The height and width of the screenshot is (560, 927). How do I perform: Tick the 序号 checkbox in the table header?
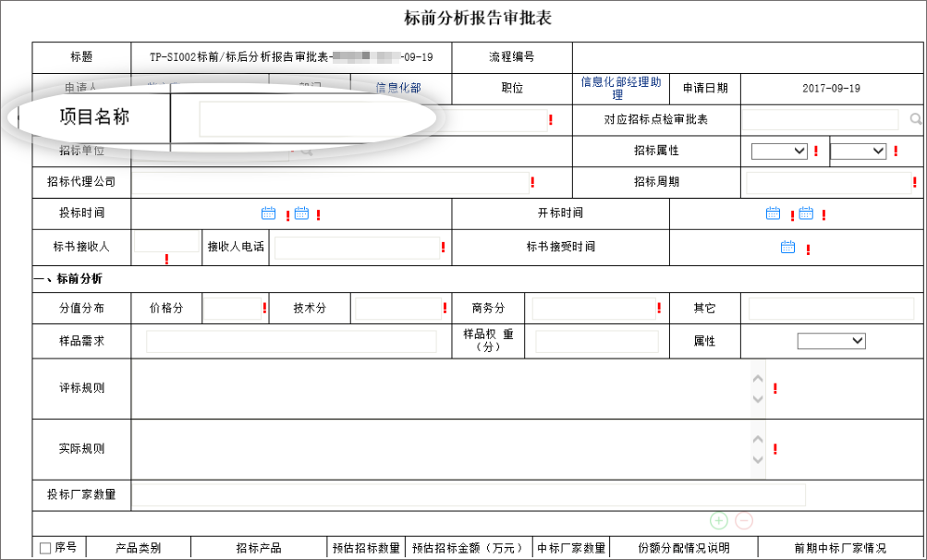45,548
